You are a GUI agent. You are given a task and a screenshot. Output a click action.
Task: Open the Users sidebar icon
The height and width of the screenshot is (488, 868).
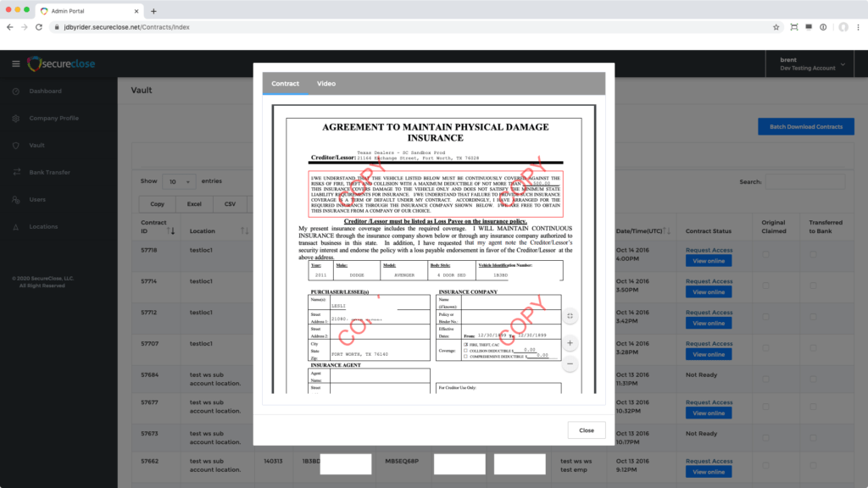pos(15,200)
